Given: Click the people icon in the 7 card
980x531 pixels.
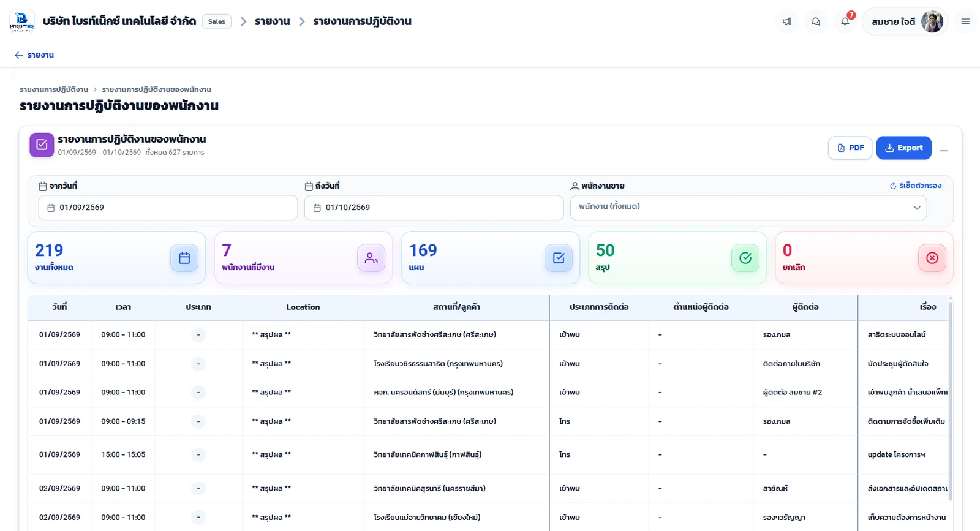Looking at the screenshot, I should point(371,258).
